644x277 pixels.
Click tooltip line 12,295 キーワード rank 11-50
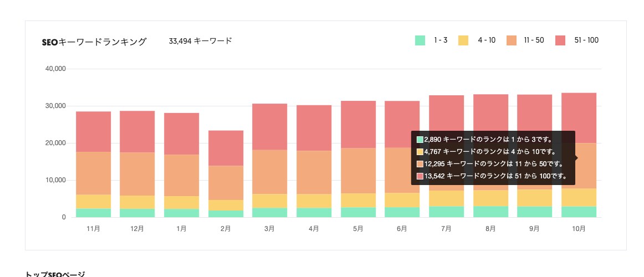pyautogui.click(x=489, y=164)
